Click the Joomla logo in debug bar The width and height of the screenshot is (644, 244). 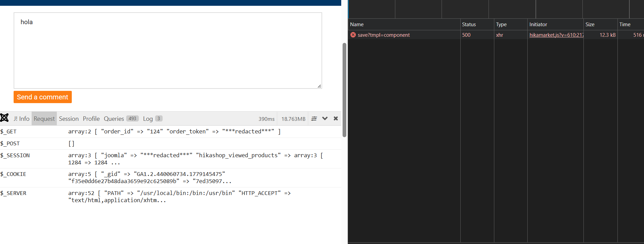point(4,118)
